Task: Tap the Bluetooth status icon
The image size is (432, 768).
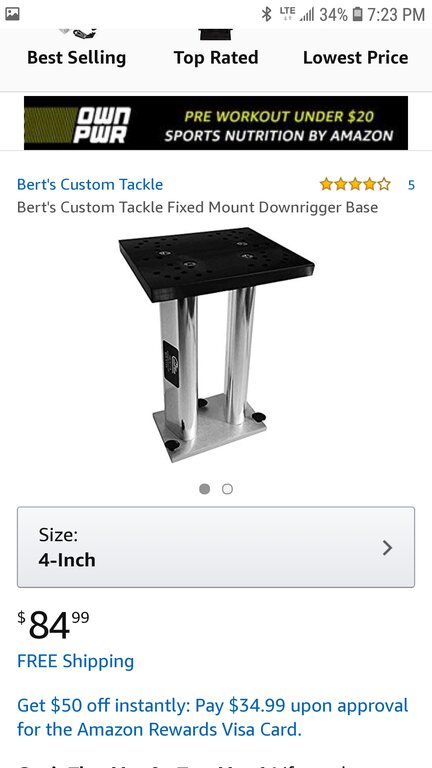Action: point(266,14)
